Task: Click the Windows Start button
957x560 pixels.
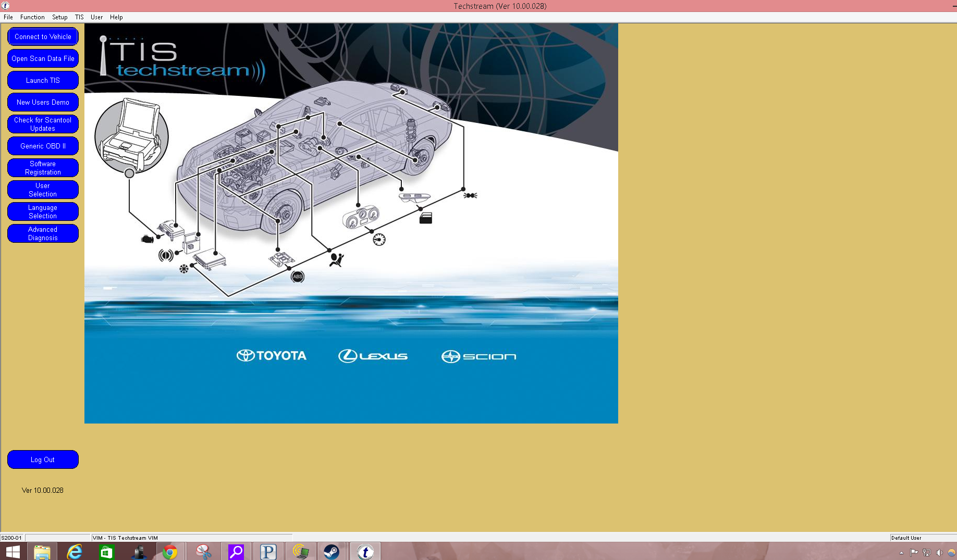Action: click(13, 552)
